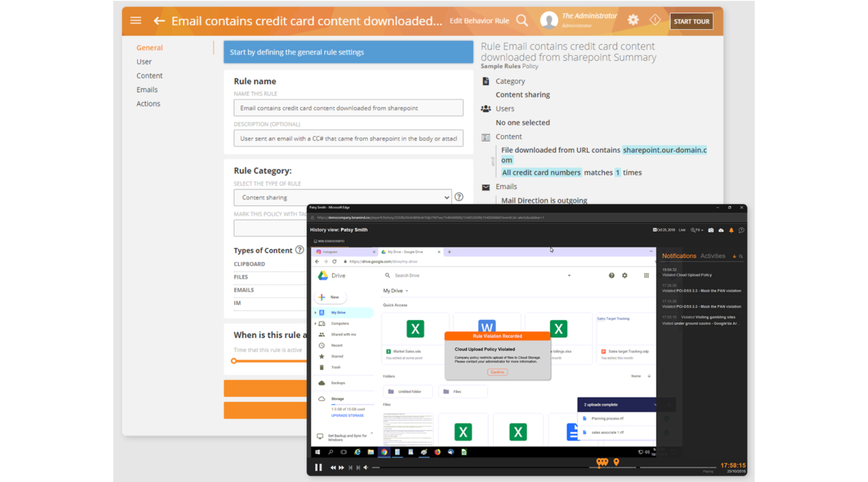This screenshot has width=868, height=482.
Task: Click the back arrow beside the rule title
Action: point(159,20)
